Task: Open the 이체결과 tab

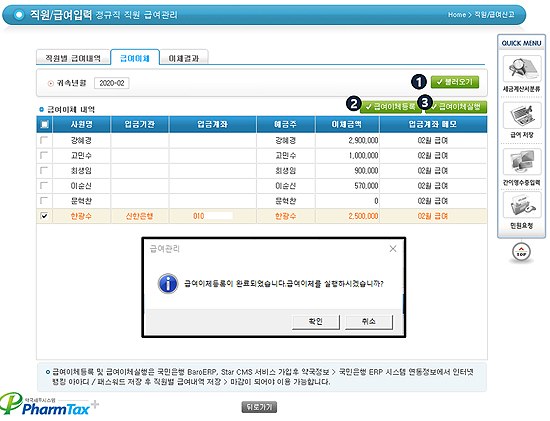Action: pos(184,58)
